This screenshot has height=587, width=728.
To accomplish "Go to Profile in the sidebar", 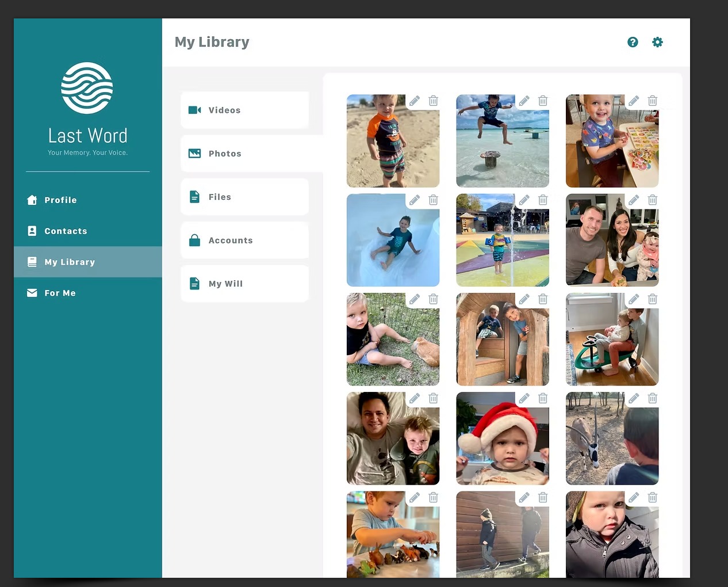I will tap(60, 200).
